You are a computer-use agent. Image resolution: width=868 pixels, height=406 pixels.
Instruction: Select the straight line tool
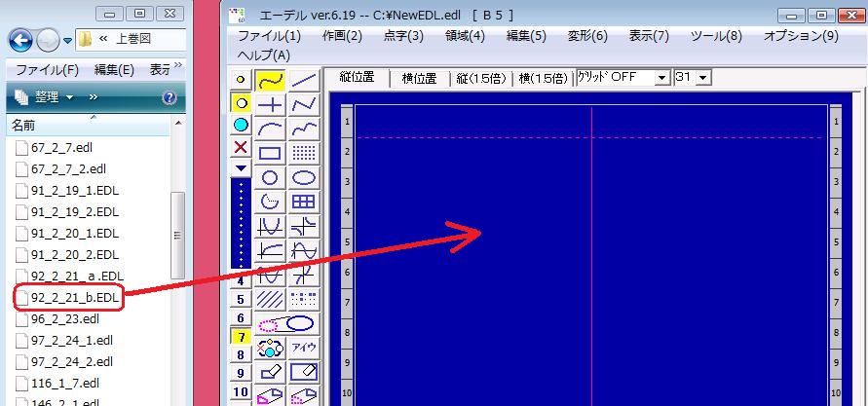[x=304, y=80]
